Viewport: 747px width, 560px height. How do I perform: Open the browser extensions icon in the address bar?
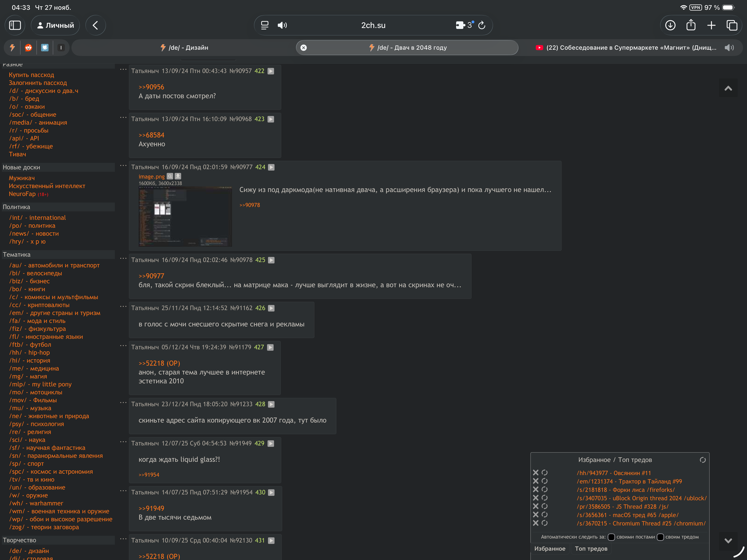click(x=460, y=25)
